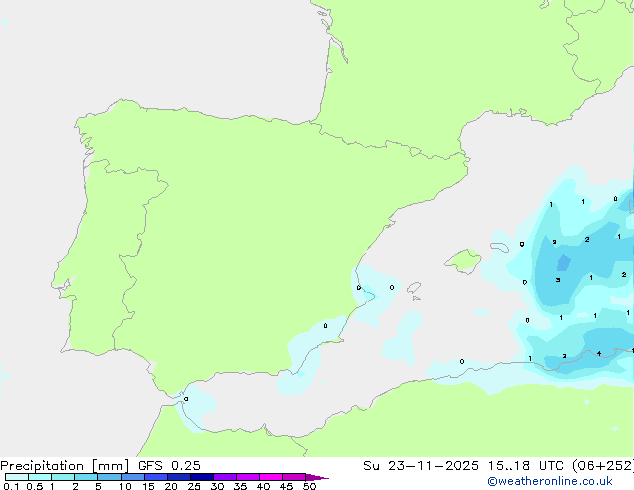The height and width of the screenshot is (490, 634).
Task: Click the legend swatch between 40 and 45
Action: point(271,477)
